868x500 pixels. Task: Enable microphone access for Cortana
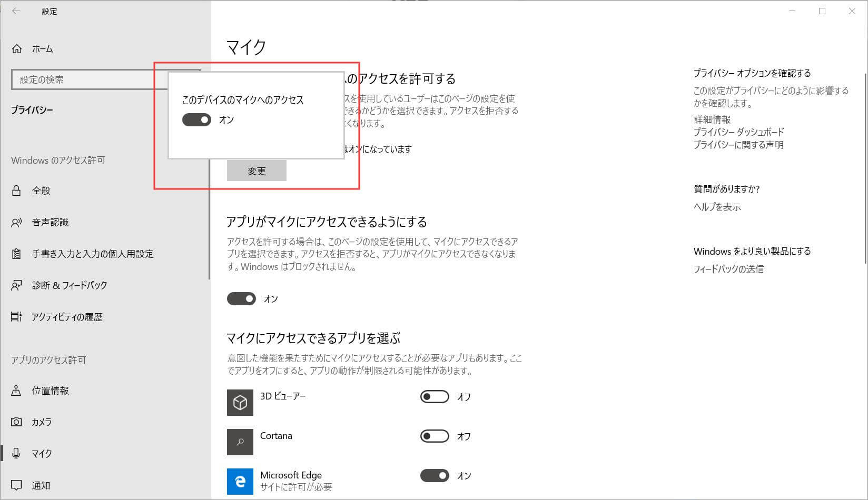tap(434, 436)
